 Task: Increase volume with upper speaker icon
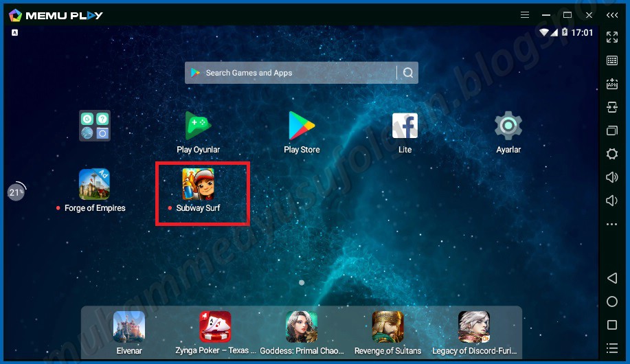pyautogui.click(x=612, y=177)
